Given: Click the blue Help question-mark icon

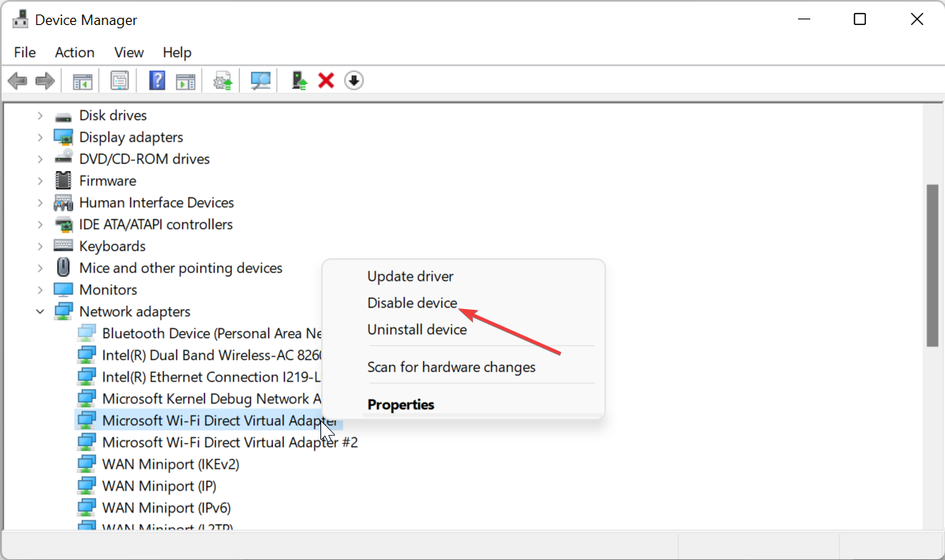Looking at the screenshot, I should pos(157,81).
